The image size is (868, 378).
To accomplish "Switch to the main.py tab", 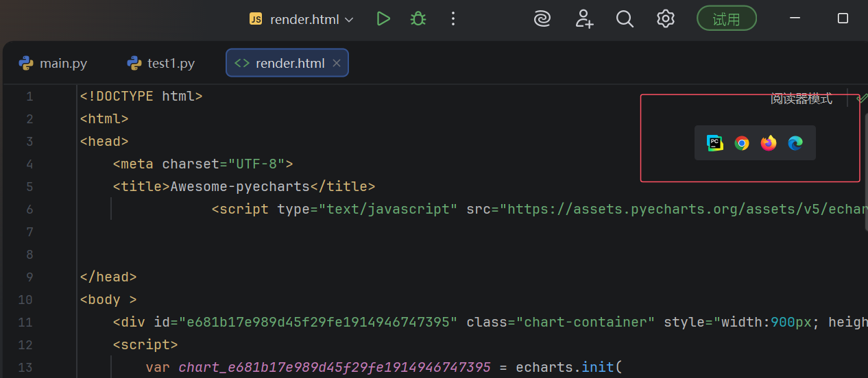I will click(x=53, y=64).
